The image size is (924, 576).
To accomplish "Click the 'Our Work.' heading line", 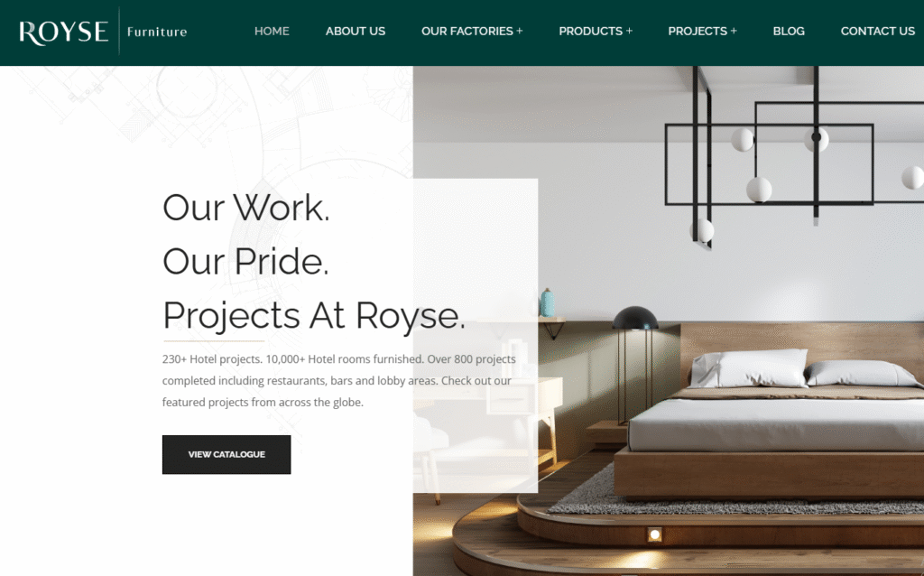I will [x=245, y=208].
